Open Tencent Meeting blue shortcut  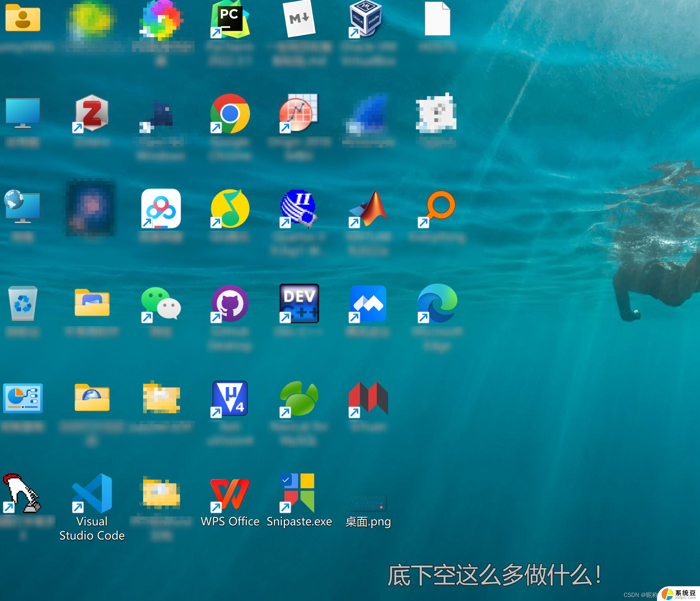(x=368, y=304)
